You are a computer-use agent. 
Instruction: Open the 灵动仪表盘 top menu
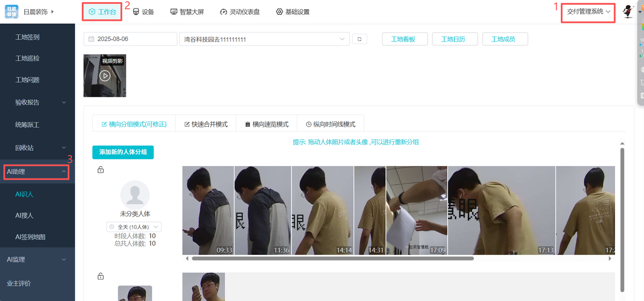point(240,12)
